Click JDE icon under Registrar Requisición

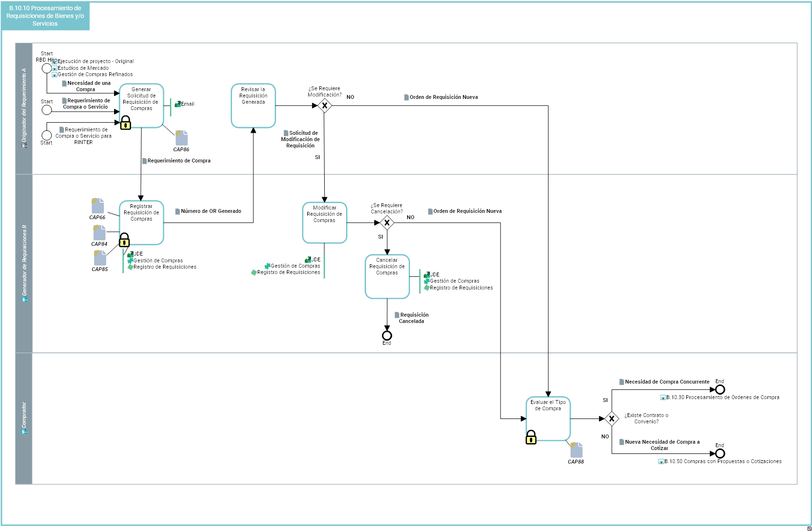130,254
